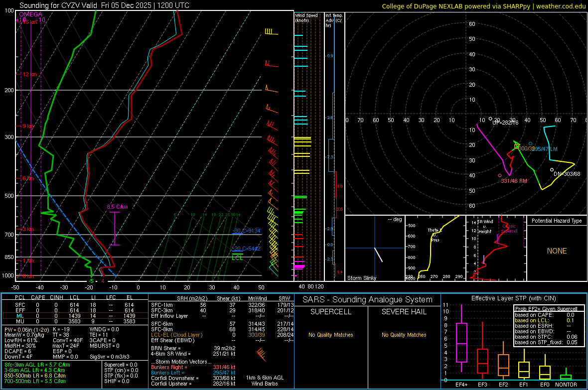The width and height of the screenshot is (588, 390).
Task: Click the 'BRN Shear =' row
Action: (193, 348)
